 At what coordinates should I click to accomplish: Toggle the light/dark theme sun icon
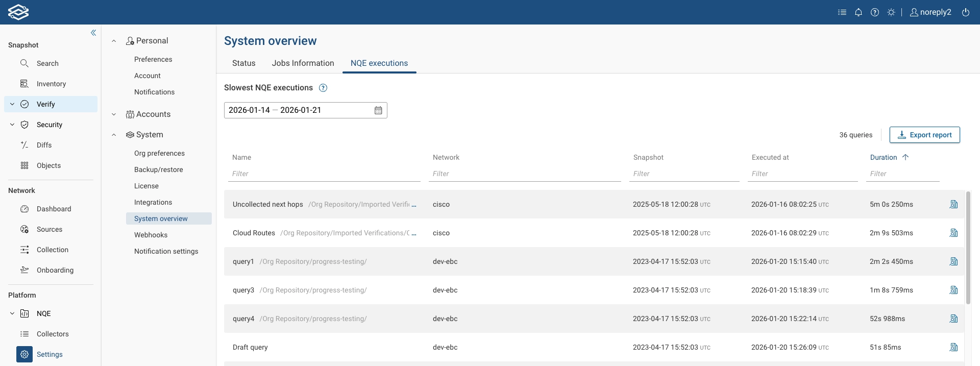[891, 12]
